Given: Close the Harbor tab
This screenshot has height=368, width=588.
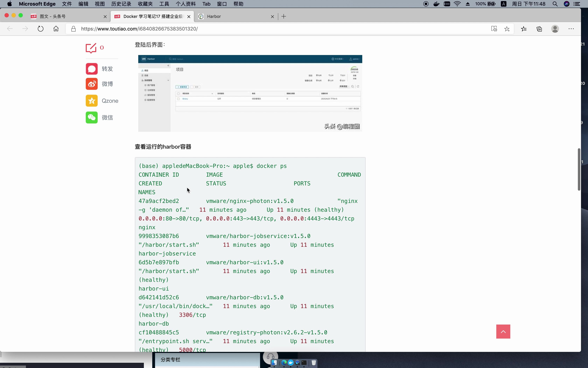Looking at the screenshot, I should tap(272, 16).
